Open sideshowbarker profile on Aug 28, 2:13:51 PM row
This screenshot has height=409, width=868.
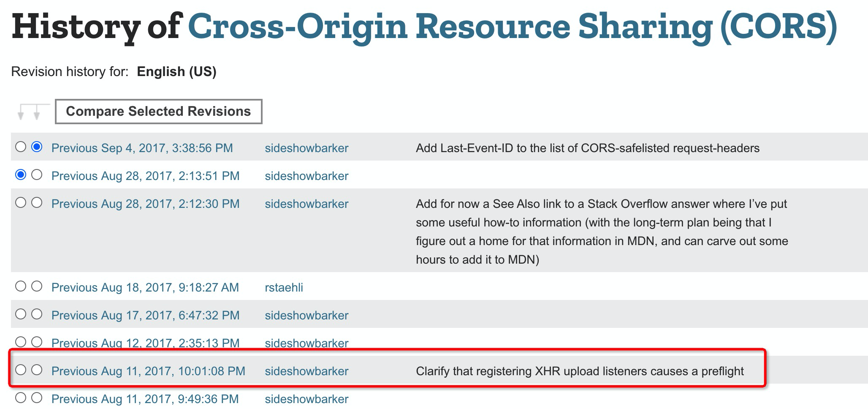pos(307,176)
